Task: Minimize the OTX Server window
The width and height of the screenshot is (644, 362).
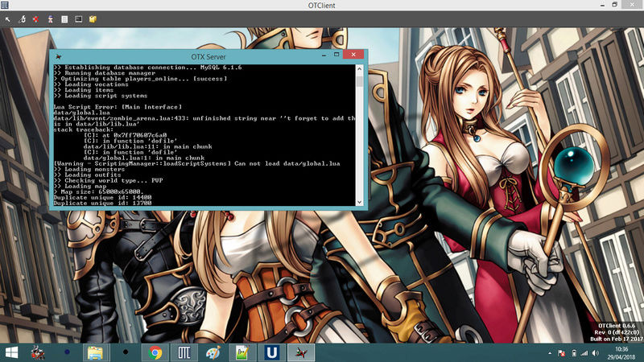Action: pyautogui.click(x=324, y=55)
